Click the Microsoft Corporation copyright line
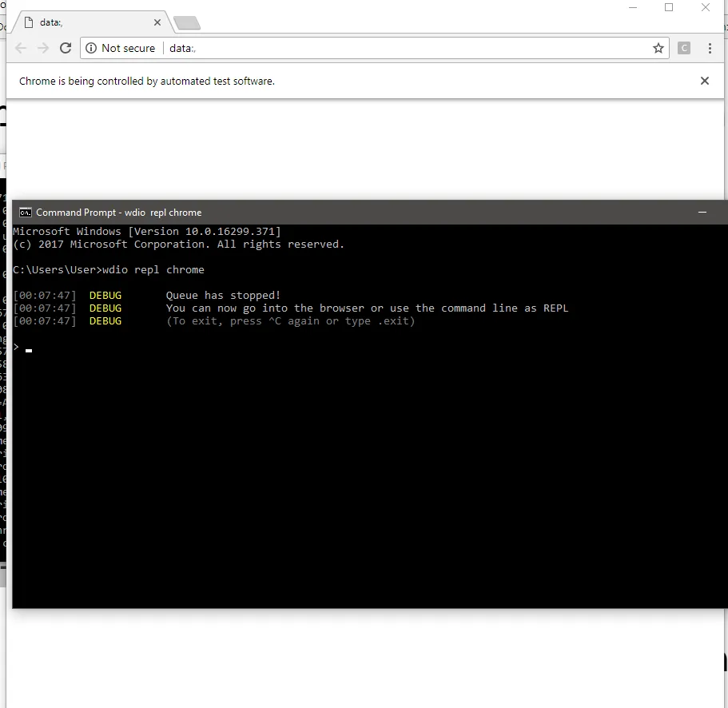The height and width of the screenshot is (708, 728). (x=178, y=245)
